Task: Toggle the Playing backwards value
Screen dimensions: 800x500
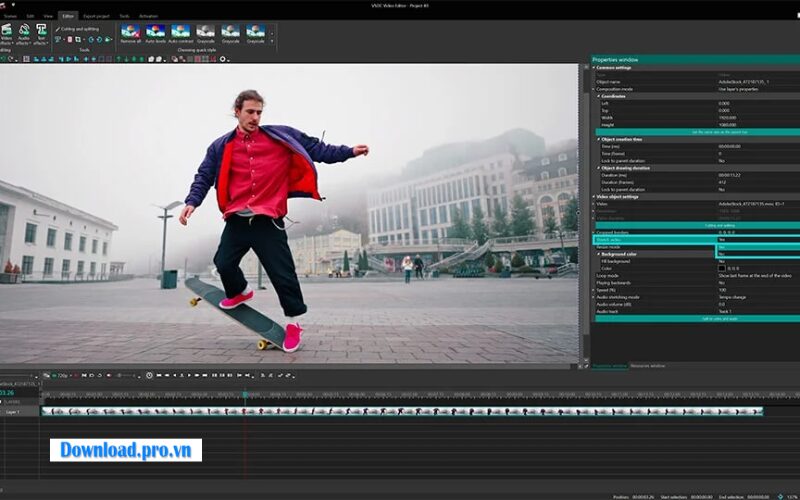Action: [x=758, y=283]
